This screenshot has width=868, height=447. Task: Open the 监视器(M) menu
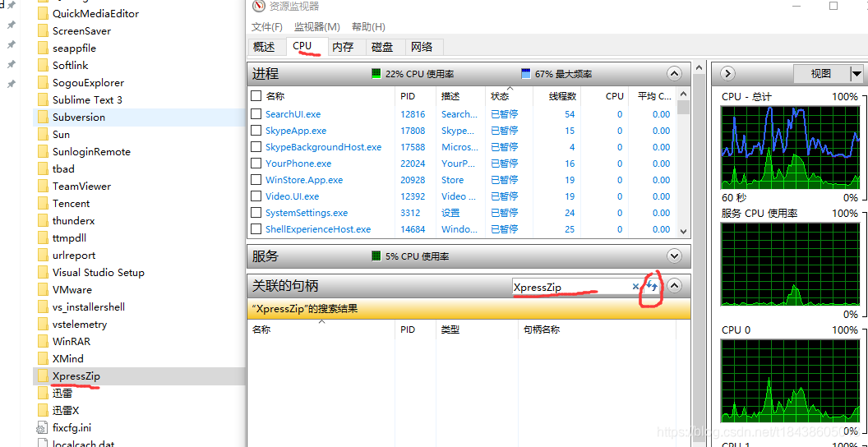(316, 26)
